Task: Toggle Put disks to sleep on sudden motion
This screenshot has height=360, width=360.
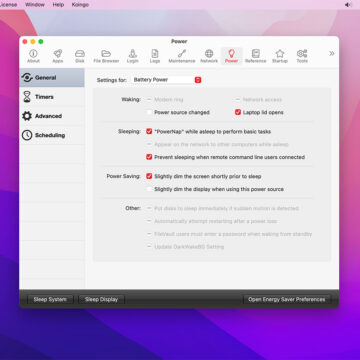Action: (149, 208)
